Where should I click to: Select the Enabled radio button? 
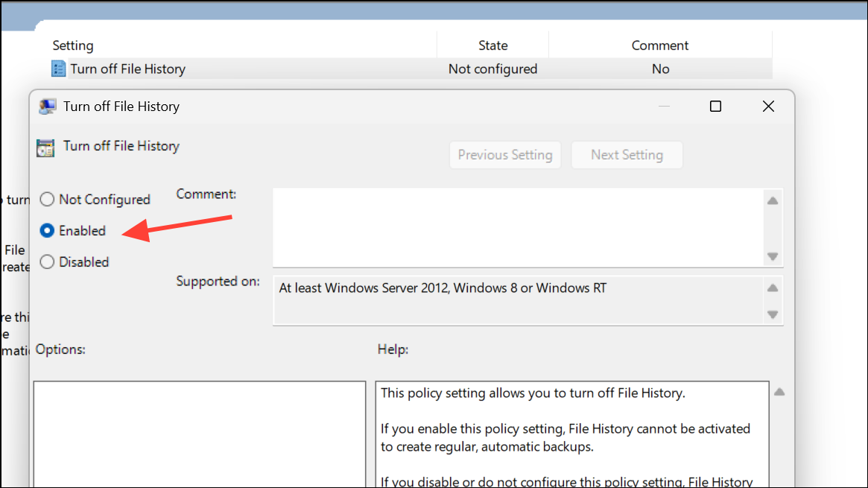coord(46,230)
